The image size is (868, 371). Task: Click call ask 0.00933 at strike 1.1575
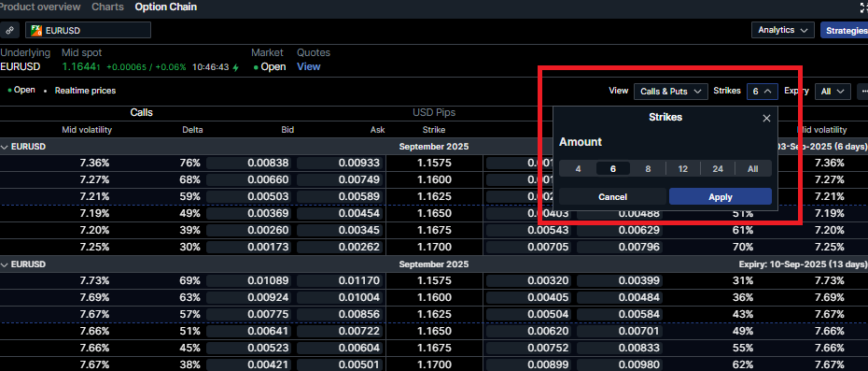point(340,163)
